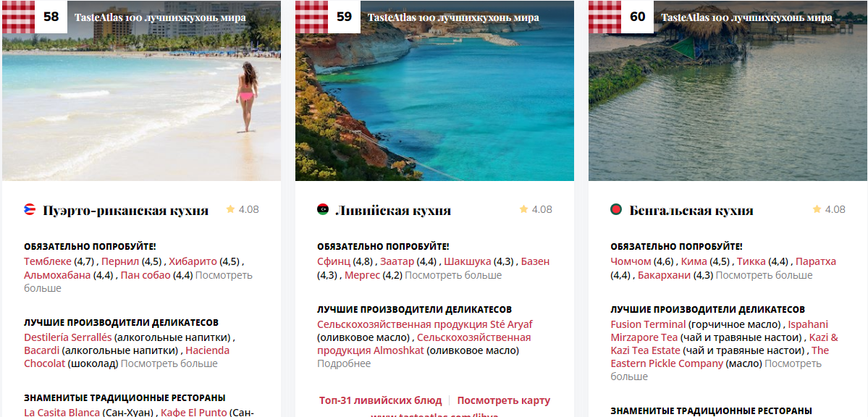Click the Puerto Rico flag icon
Viewport: 868px width, 417px height.
[x=30, y=209]
